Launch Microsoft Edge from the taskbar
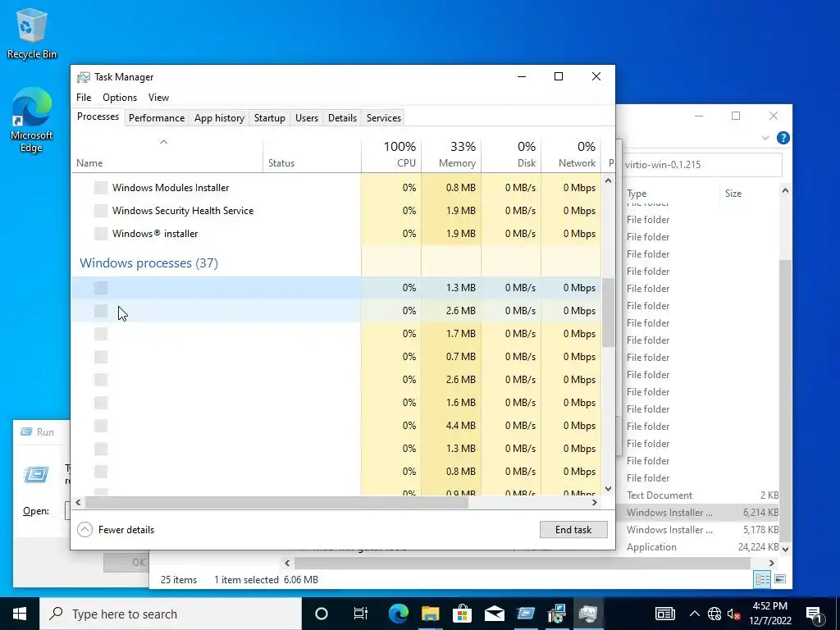Screen dimensions: 840x630 (398, 614)
